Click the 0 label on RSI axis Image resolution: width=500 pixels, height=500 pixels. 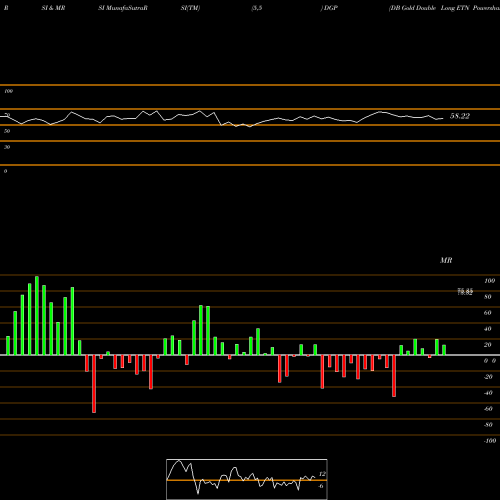5,171
